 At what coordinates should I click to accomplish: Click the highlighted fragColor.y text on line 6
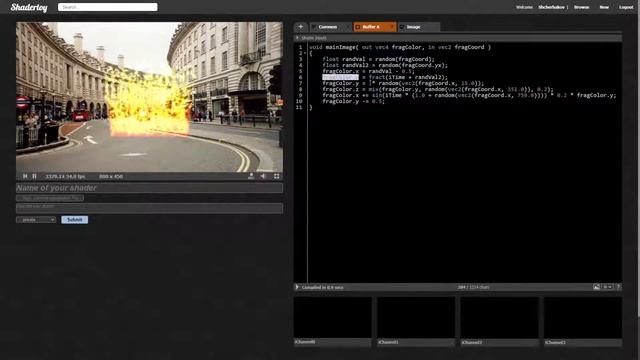[340, 77]
